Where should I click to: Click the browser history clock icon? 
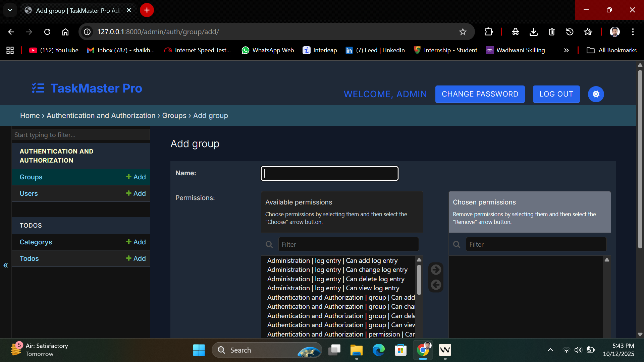[570, 32]
